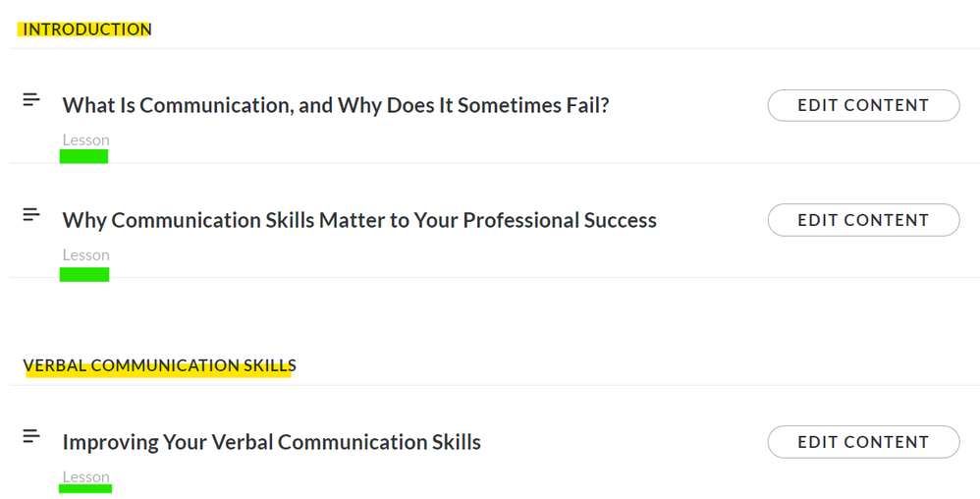Viewport: 980px width, 499px height.
Task: Click the INTRODUCTION section heading
Action: pyautogui.click(x=86, y=29)
